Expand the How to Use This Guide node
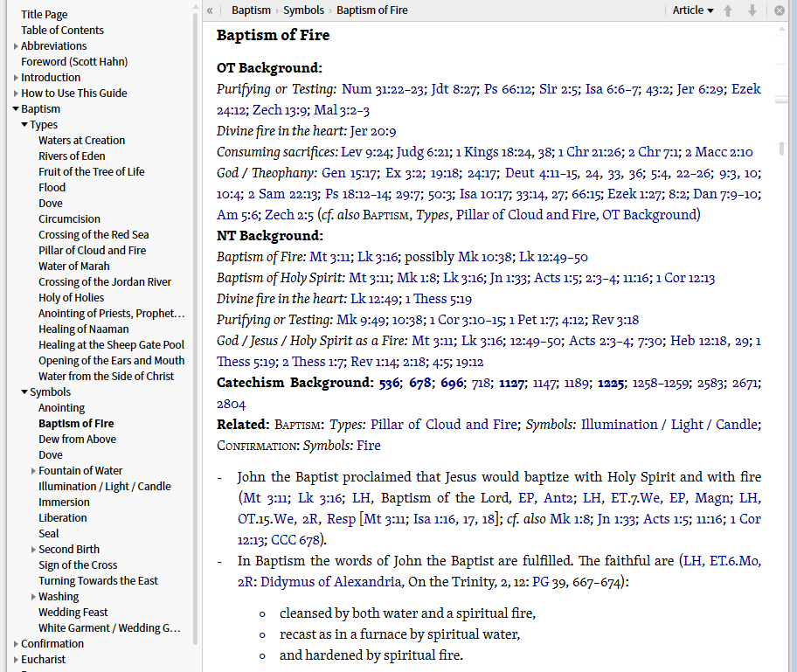Image resolution: width=797 pixels, height=672 pixels. coord(16,94)
